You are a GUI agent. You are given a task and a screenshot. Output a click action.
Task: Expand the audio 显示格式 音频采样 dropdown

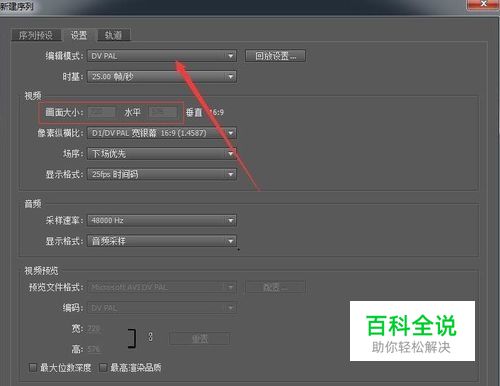pyautogui.click(x=162, y=241)
